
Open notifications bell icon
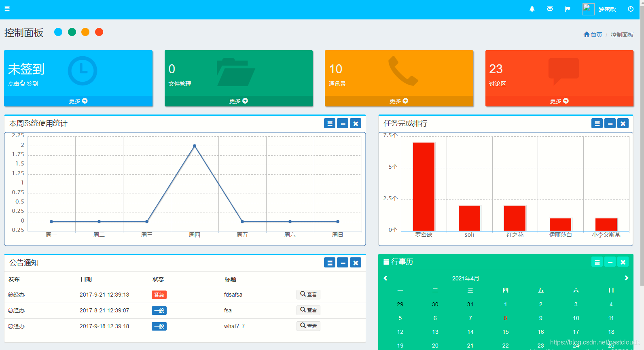532,9
